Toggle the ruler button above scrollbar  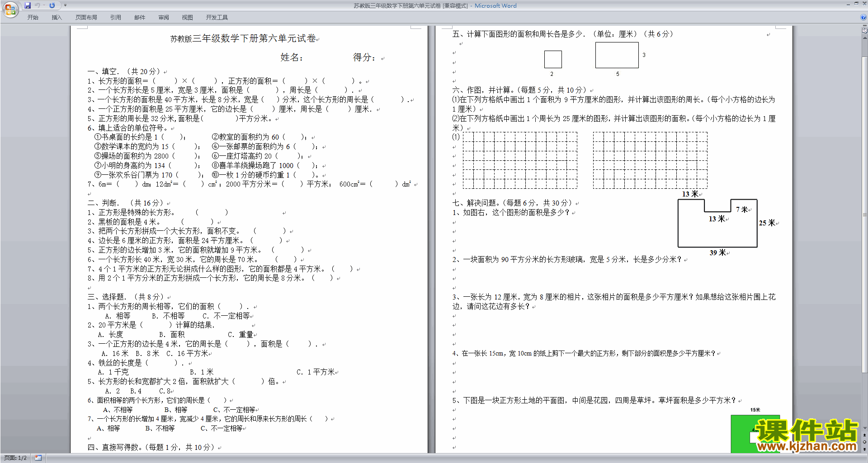click(x=864, y=31)
